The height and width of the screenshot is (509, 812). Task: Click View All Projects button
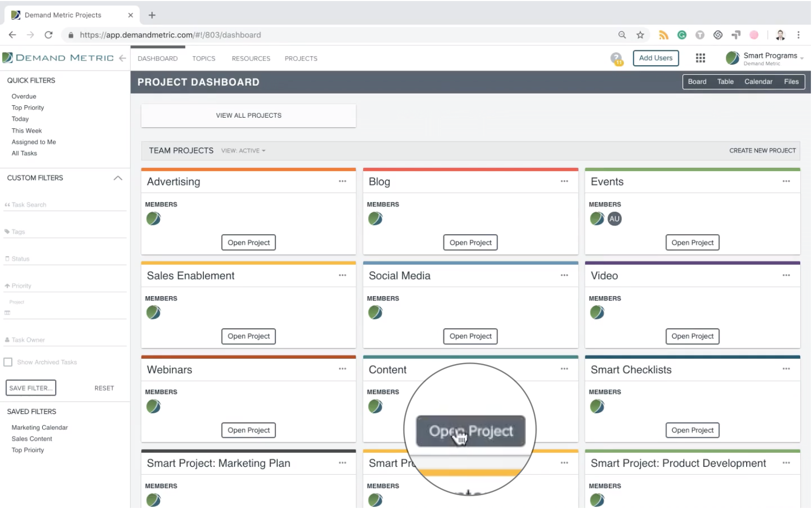[249, 115]
